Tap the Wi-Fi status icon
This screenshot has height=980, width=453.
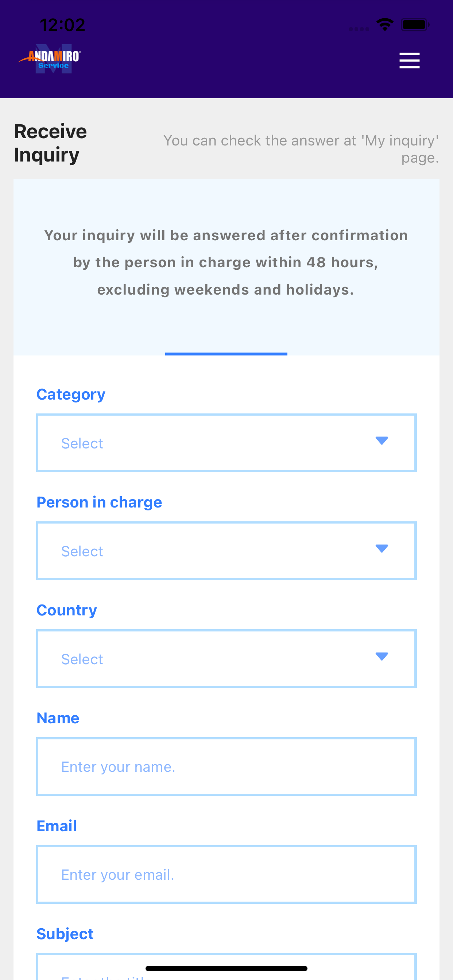(385, 25)
